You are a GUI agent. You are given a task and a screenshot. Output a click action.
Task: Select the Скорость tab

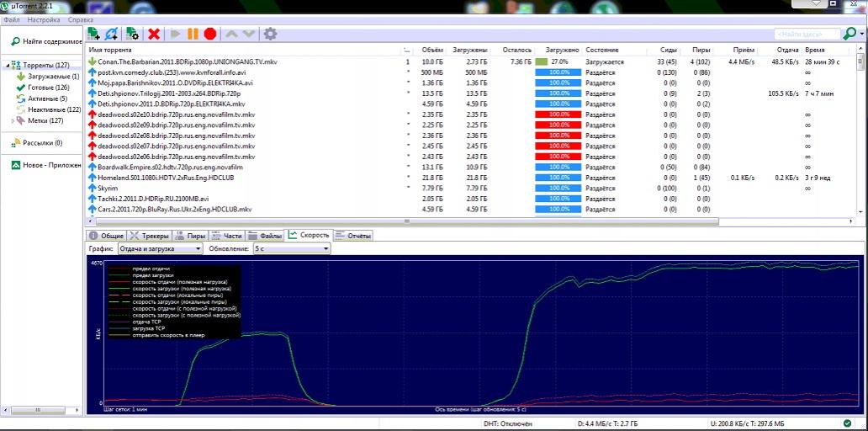[x=309, y=235]
